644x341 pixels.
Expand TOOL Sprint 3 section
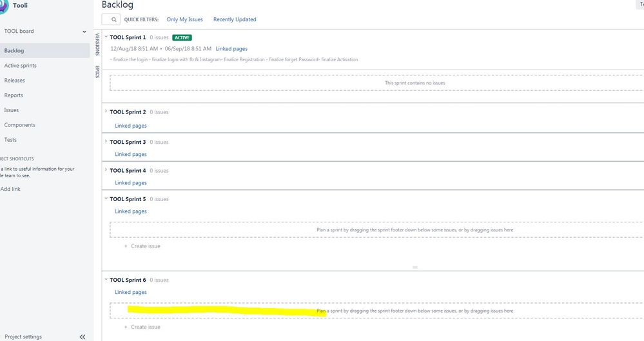tap(106, 141)
